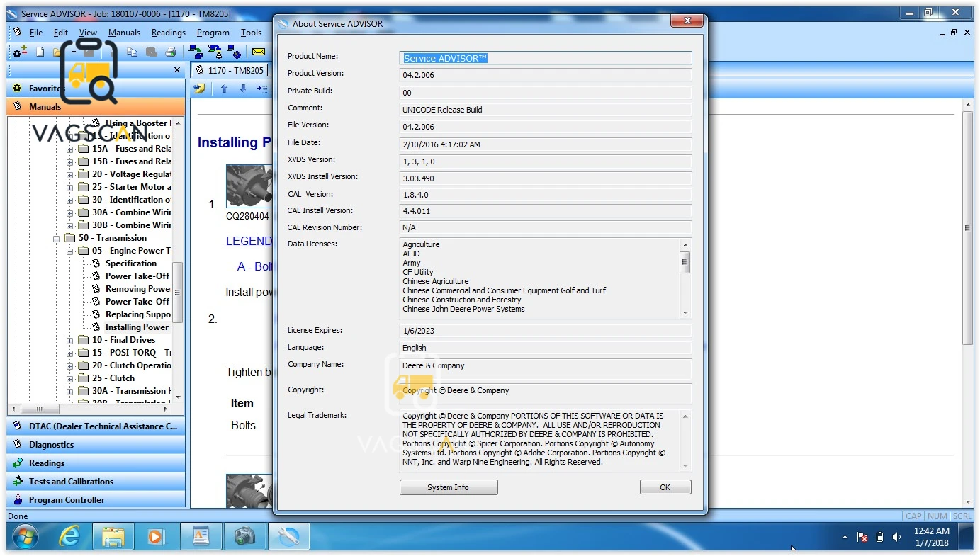Click the computer-with-globe connection icon
This screenshot has width=980, height=556.
click(x=235, y=52)
